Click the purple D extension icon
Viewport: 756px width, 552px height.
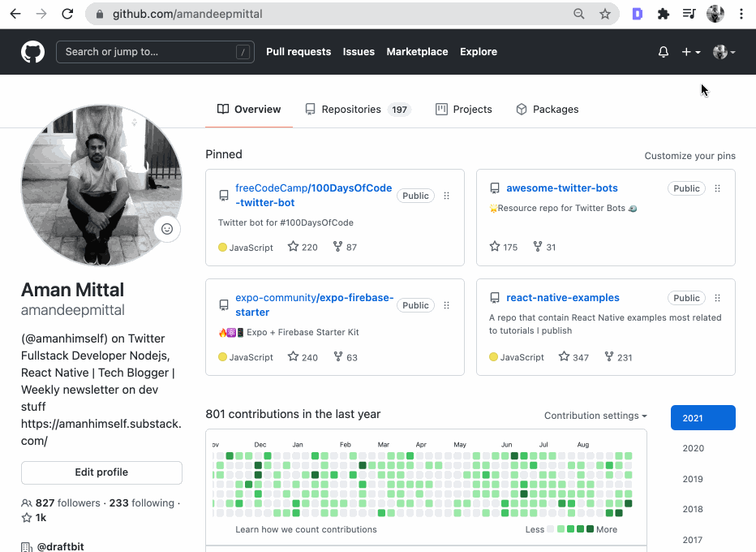tap(638, 14)
